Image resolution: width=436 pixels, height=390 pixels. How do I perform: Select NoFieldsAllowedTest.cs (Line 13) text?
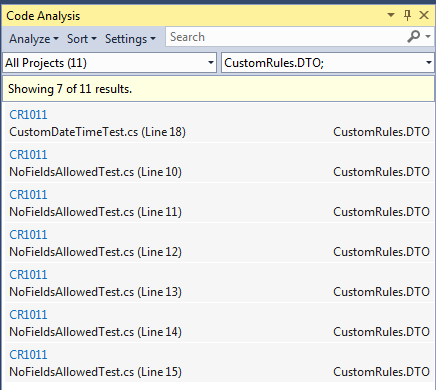[95, 292]
